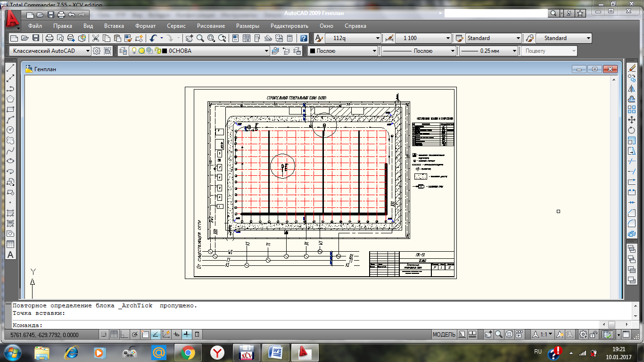
Task: Select the Rectangle drawing tool
Action: (x=10, y=109)
